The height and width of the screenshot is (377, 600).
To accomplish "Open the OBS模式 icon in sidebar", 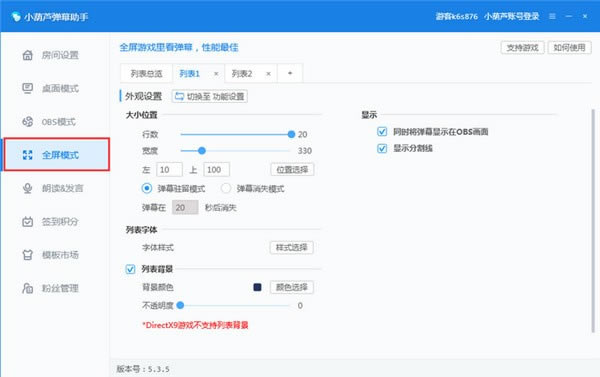I will [x=27, y=122].
